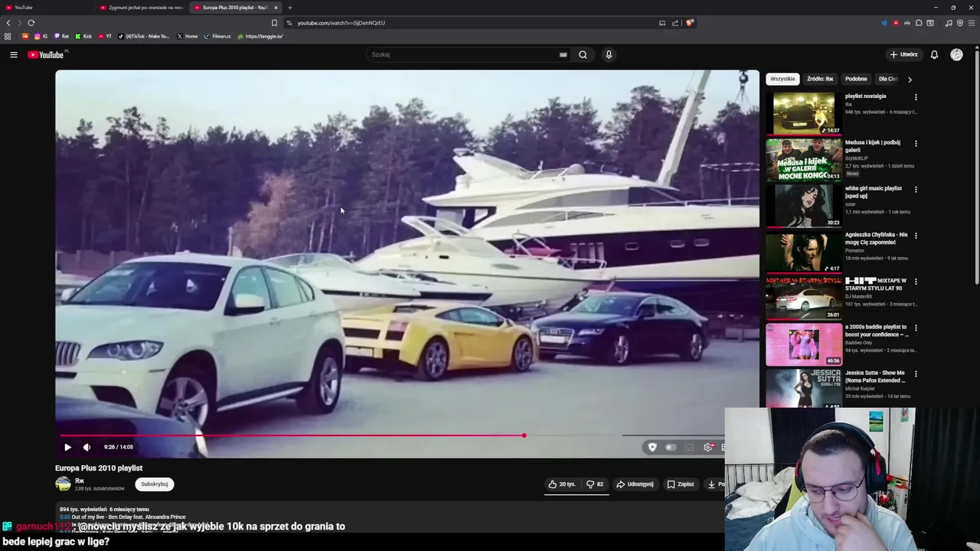The image size is (980, 551).
Task: Click the progress bar scrubber handle
Action: coord(524,435)
